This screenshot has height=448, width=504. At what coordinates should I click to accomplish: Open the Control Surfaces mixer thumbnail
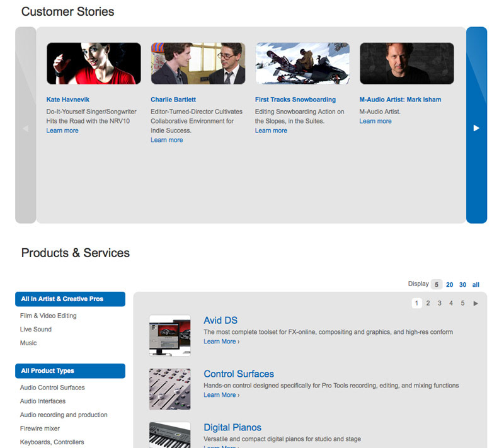click(169, 389)
